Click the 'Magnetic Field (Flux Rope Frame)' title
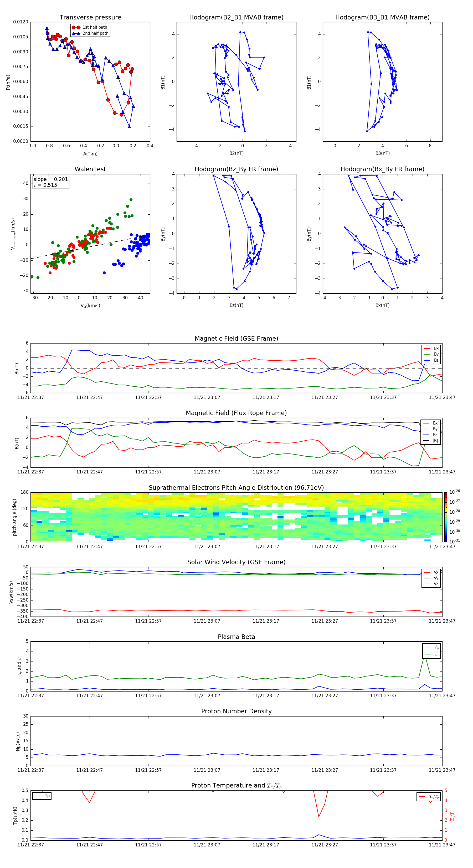 236,413
